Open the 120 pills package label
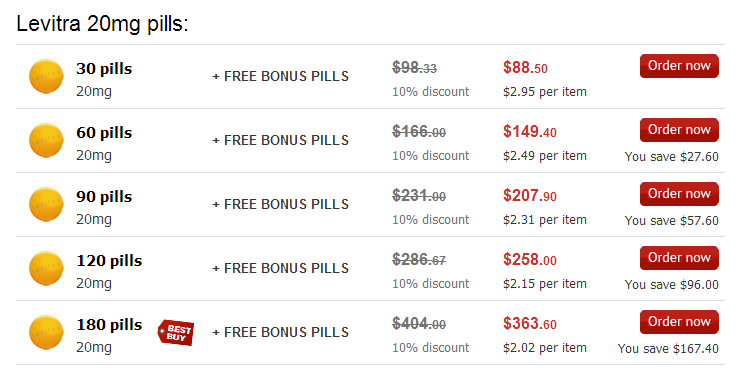Image resolution: width=741 pixels, height=374 pixels. point(109,261)
